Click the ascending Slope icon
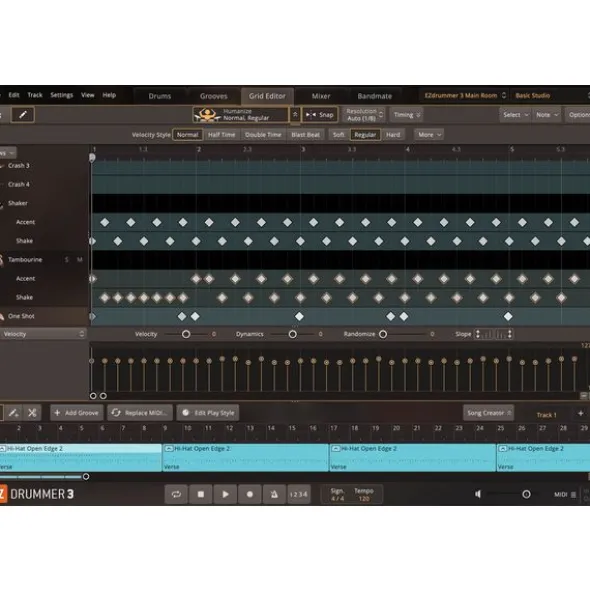590x591 pixels. (484, 334)
